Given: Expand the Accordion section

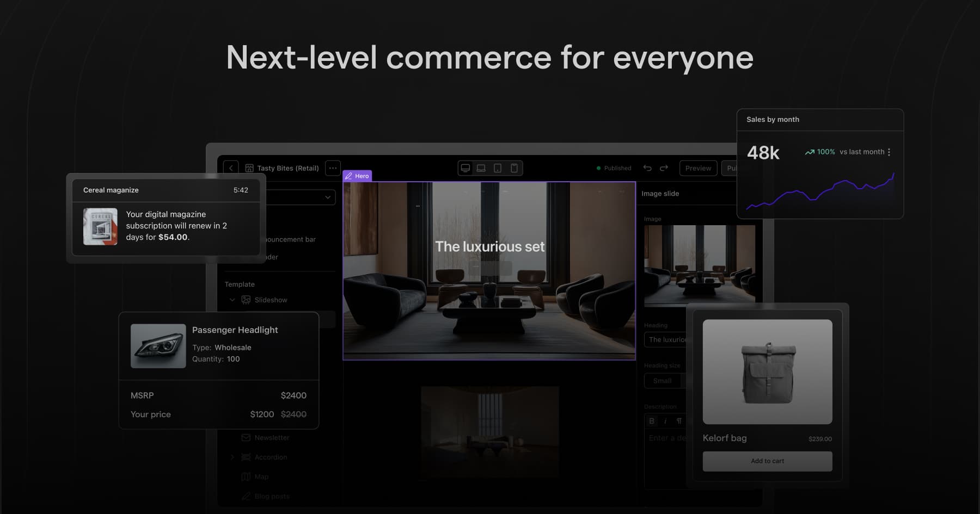Looking at the screenshot, I should click(232, 457).
